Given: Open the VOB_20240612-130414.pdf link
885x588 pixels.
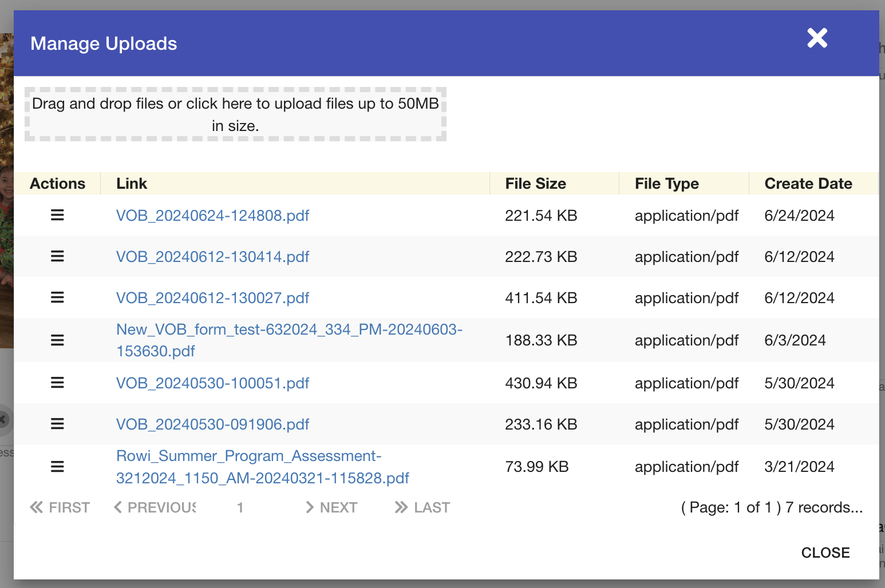Looking at the screenshot, I should tap(212, 257).
